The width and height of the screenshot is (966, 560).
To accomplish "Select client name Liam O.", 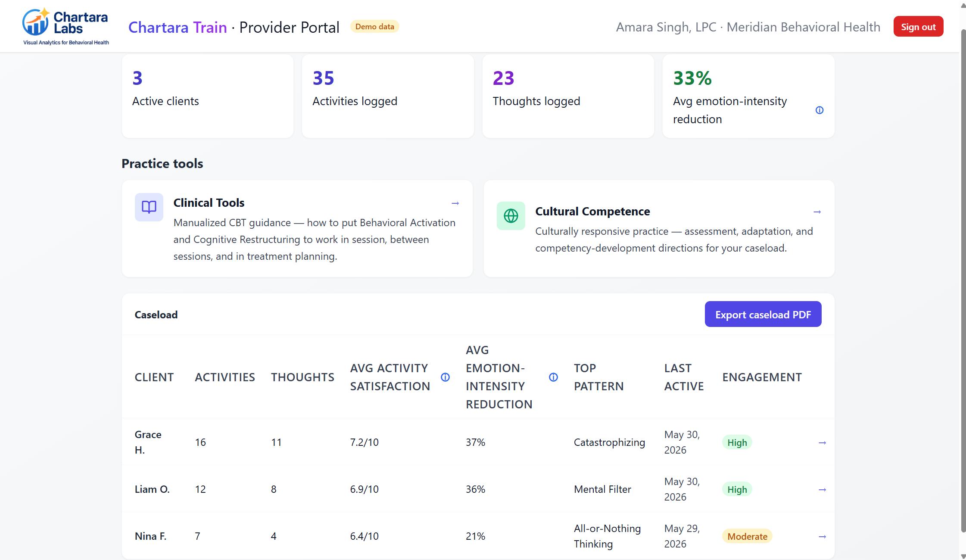I will [152, 489].
